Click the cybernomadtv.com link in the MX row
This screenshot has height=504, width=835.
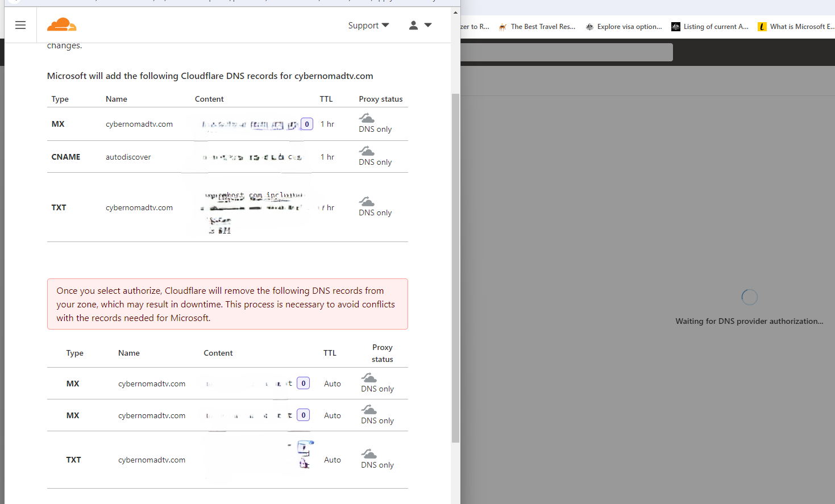coord(139,124)
